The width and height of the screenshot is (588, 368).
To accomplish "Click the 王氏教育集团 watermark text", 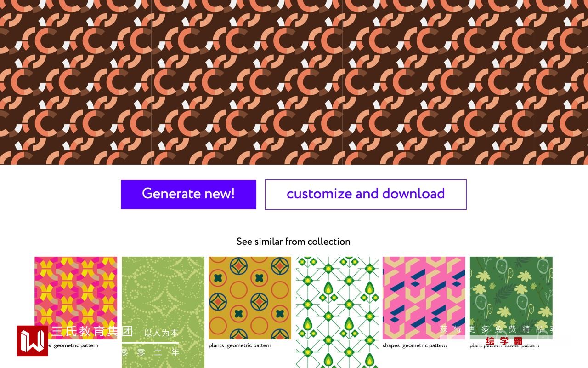I will tap(92, 331).
